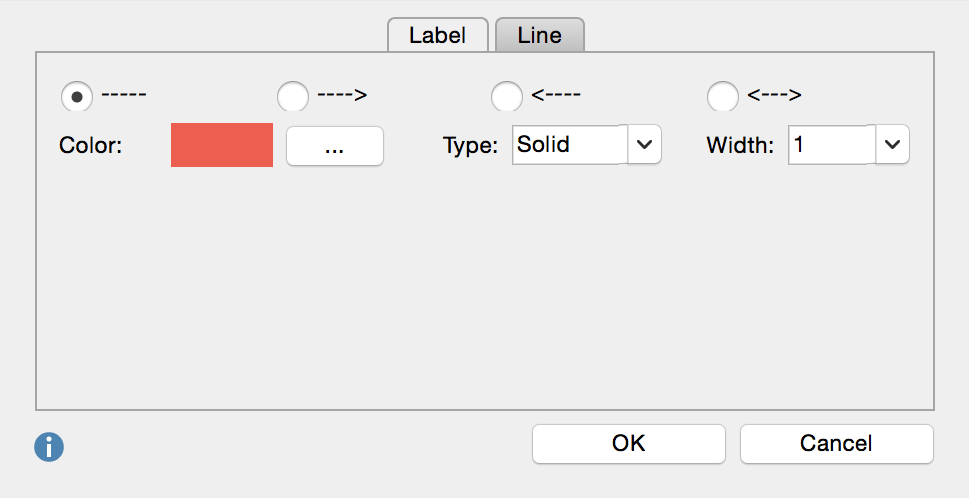Click the plain dashed line label
The width and height of the screenshot is (969, 498).
[124, 96]
